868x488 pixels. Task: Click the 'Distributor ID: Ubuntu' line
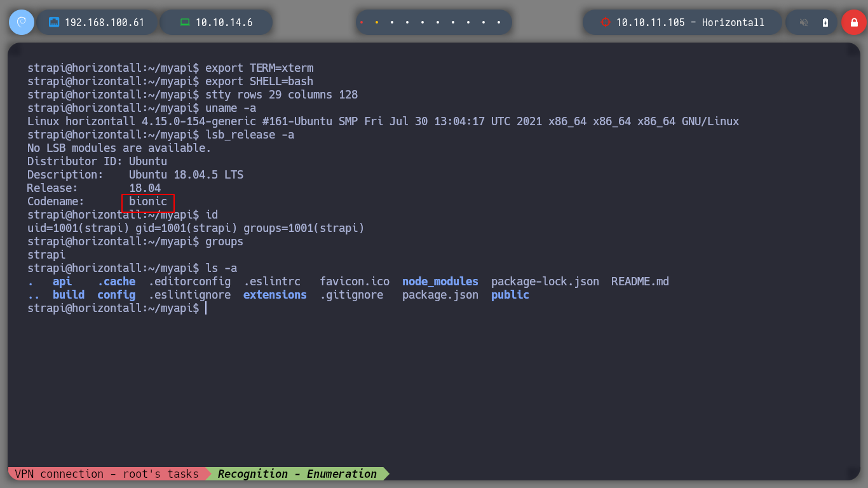point(97,161)
